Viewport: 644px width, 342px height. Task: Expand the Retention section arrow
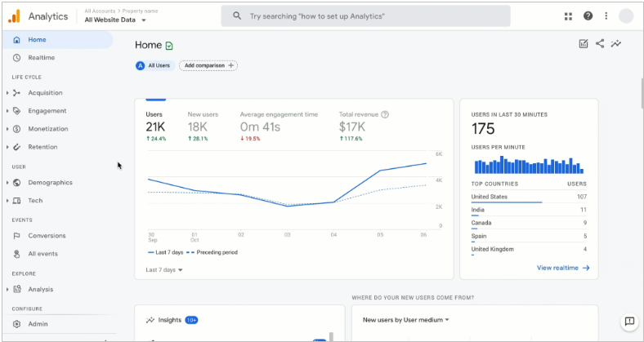click(x=7, y=147)
